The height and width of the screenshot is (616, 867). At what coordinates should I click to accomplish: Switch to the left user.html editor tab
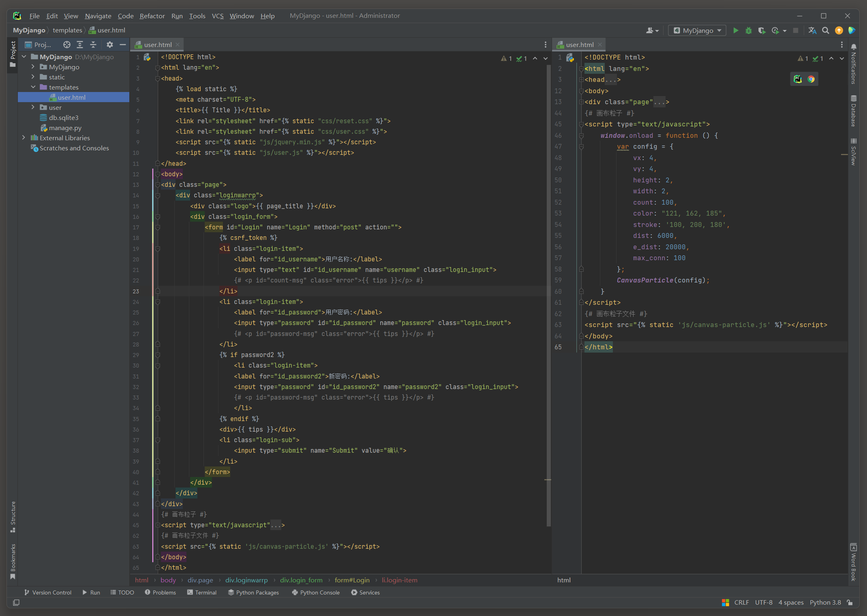point(158,45)
